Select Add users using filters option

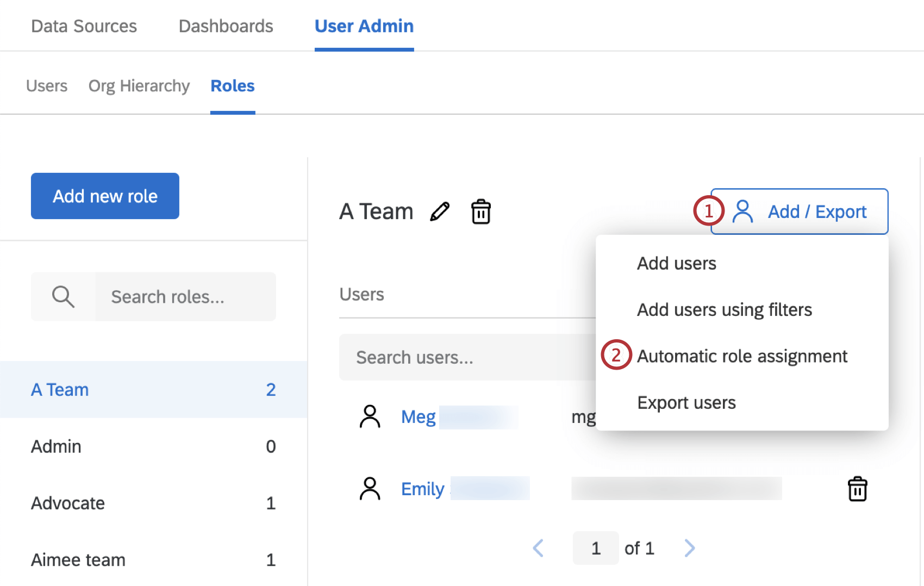point(724,309)
